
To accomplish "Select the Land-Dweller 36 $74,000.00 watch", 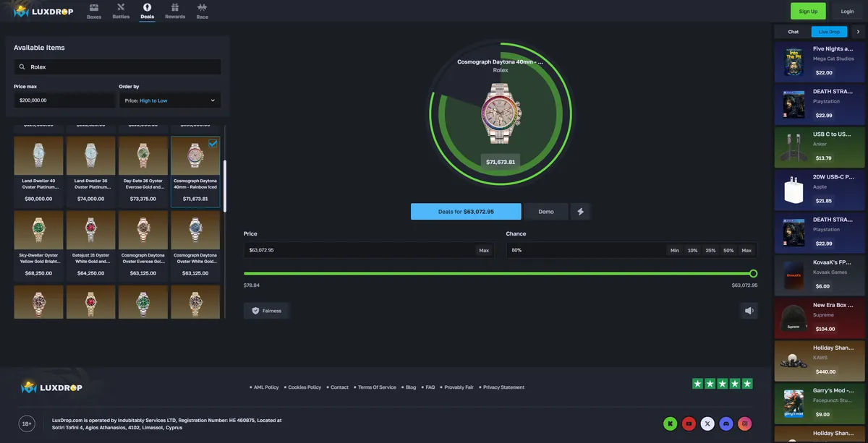I will click(x=91, y=171).
